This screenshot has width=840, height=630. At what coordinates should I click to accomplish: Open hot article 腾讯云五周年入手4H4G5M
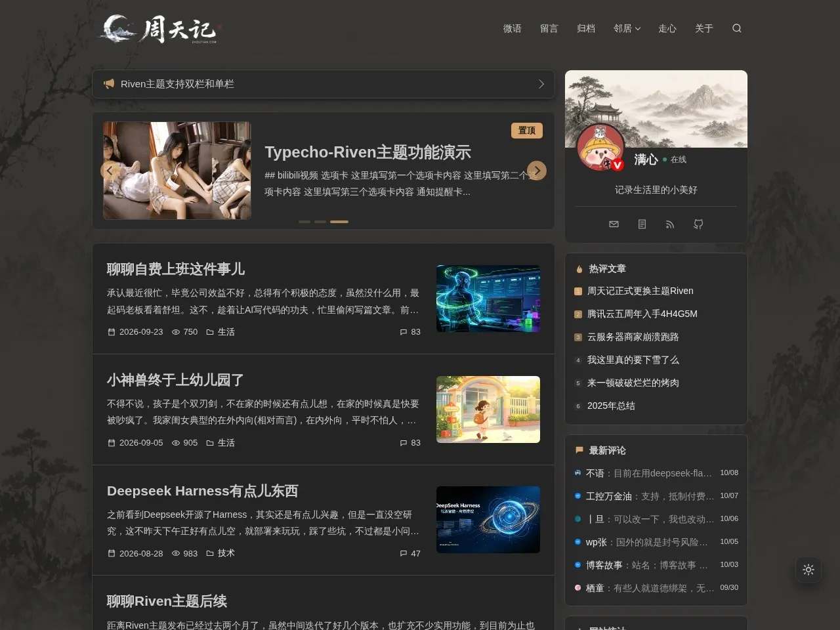pyautogui.click(x=642, y=314)
